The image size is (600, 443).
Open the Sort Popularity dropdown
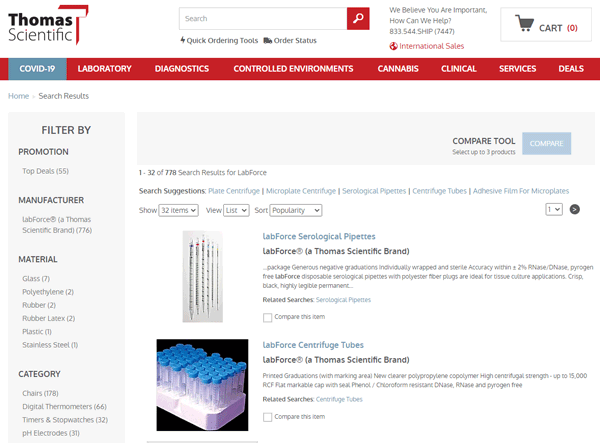(x=295, y=210)
